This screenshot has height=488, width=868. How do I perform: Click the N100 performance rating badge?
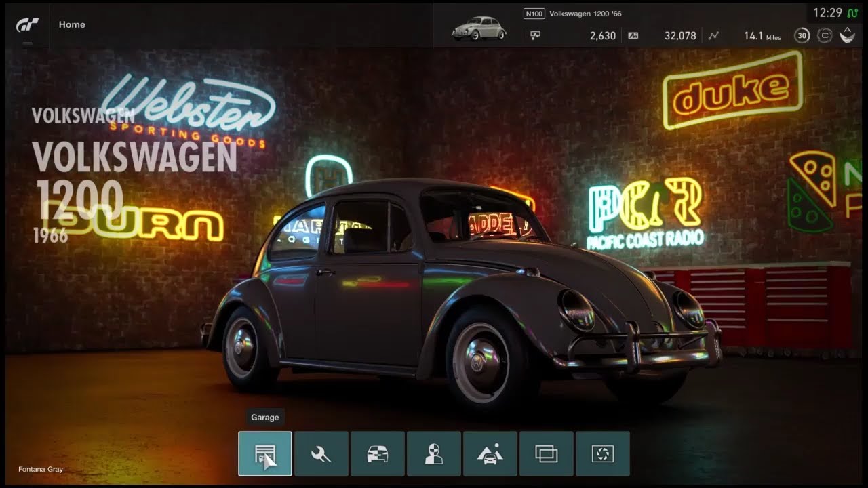534,14
